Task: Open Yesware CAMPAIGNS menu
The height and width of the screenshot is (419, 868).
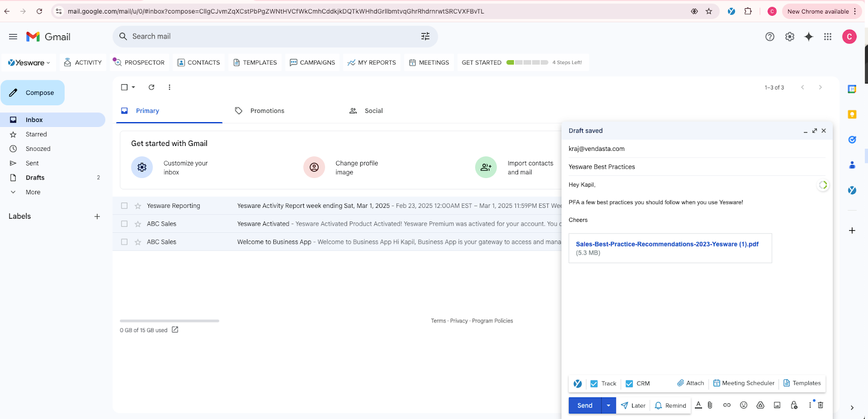Action: pos(312,62)
